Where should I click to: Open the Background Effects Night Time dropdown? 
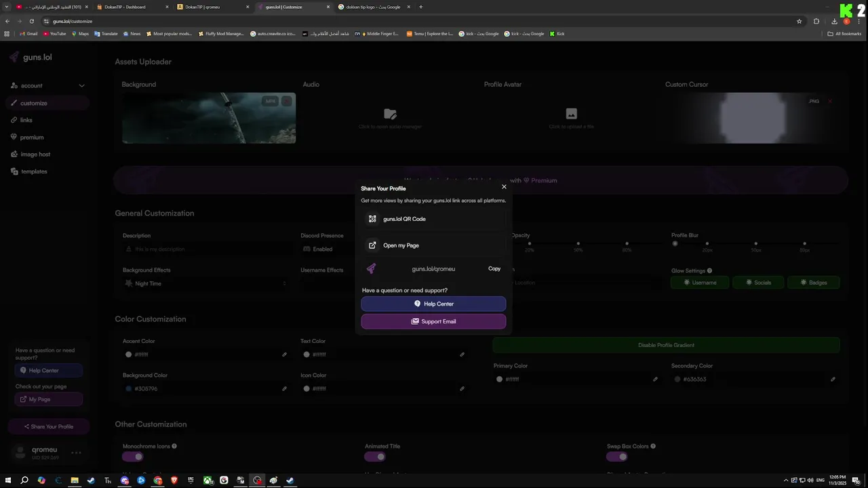click(207, 283)
